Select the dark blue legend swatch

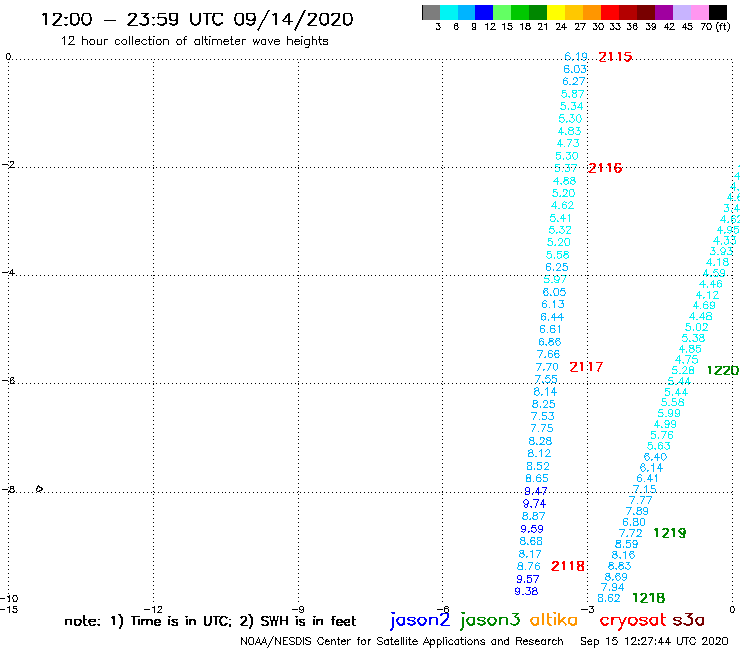[484, 13]
